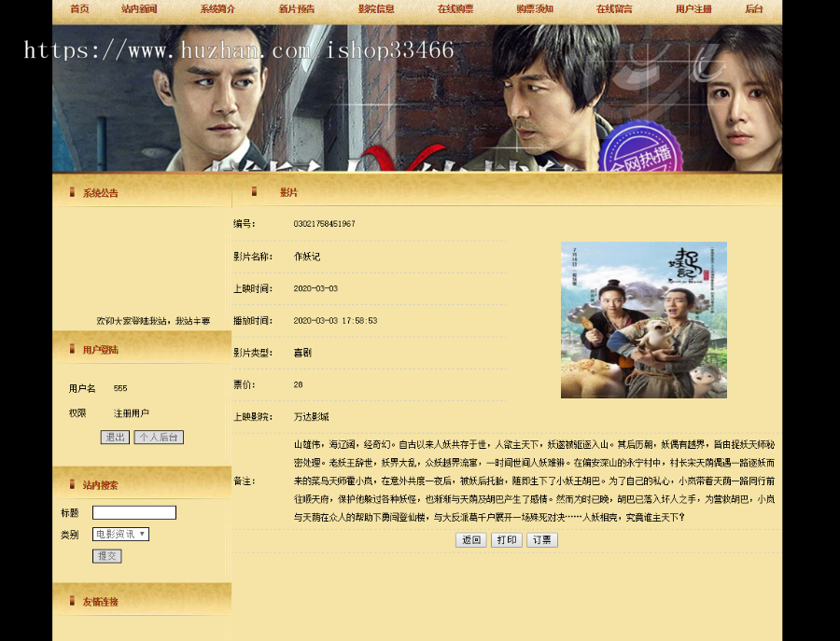The width and height of the screenshot is (840, 641).
Task: Click the 标题 search input field
Action: [x=133, y=511]
